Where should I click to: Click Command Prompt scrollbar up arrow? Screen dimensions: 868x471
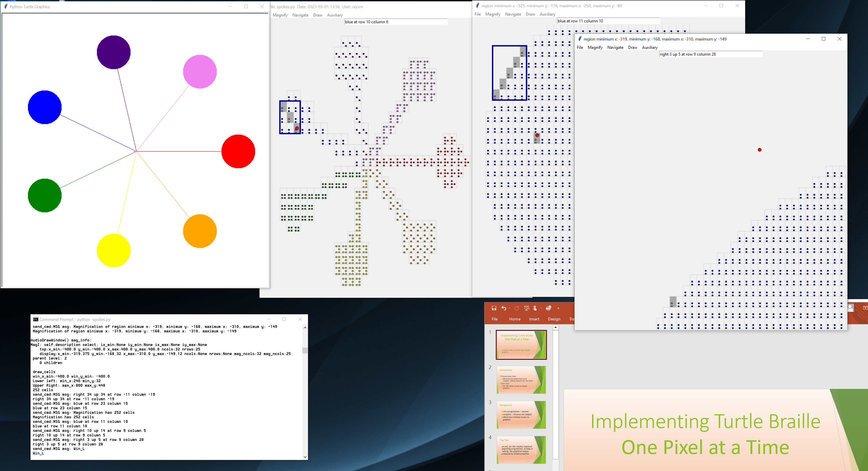305,327
